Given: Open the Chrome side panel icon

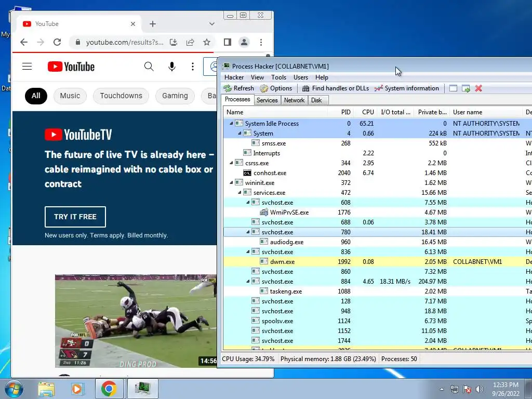Looking at the screenshot, I should pyautogui.click(x=228, y=42).
